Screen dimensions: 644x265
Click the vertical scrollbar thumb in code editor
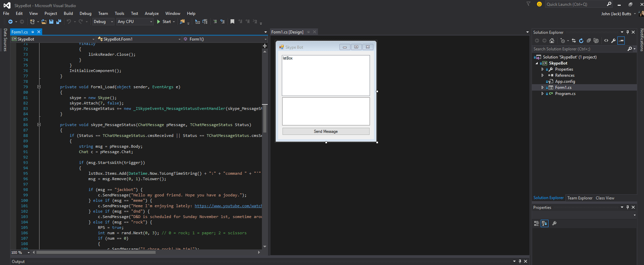point(265,119)
